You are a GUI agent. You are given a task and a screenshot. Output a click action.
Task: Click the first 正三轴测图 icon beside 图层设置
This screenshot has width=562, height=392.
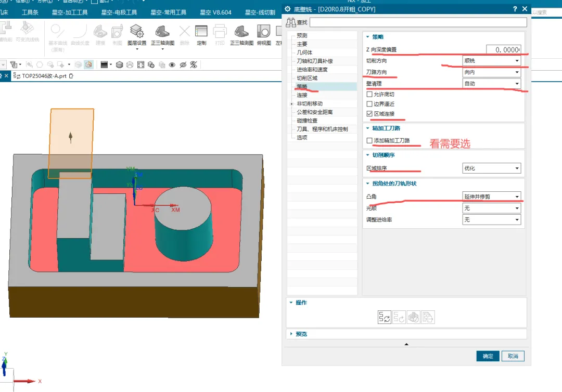(x=162, y=31)
